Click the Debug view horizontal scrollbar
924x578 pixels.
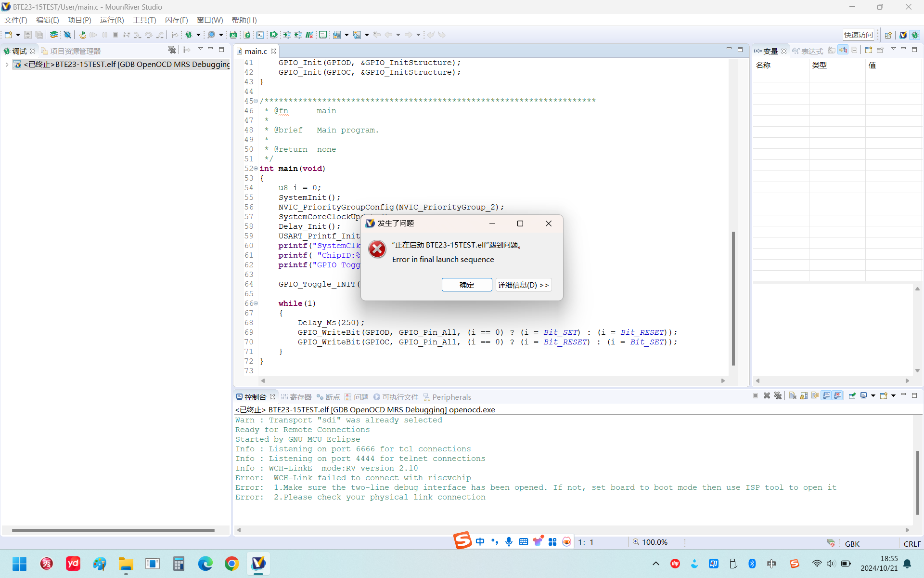(113, 530)
